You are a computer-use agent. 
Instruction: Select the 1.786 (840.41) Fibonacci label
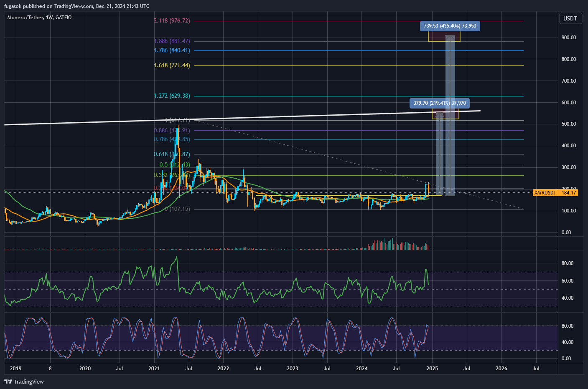pyautogui.click(x=172, y=50)
